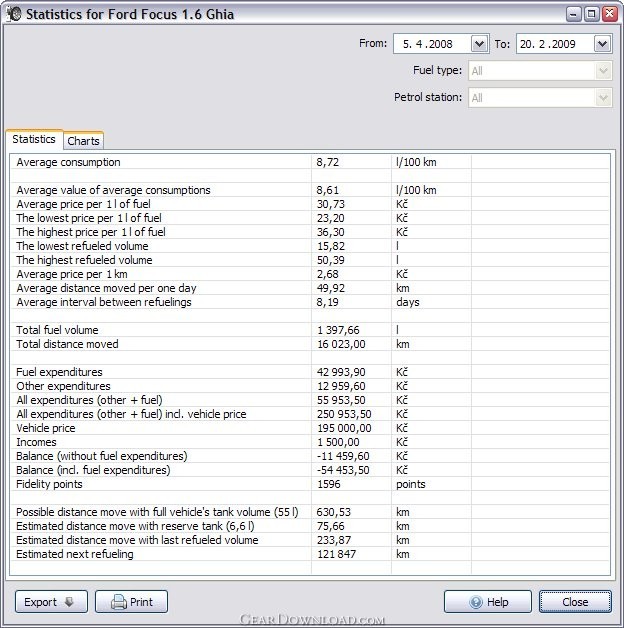The height and width of the screenshot is (628, 624).
Task: Click 'The lowest price per 1 l of fuel'
Action: point(89,218)
